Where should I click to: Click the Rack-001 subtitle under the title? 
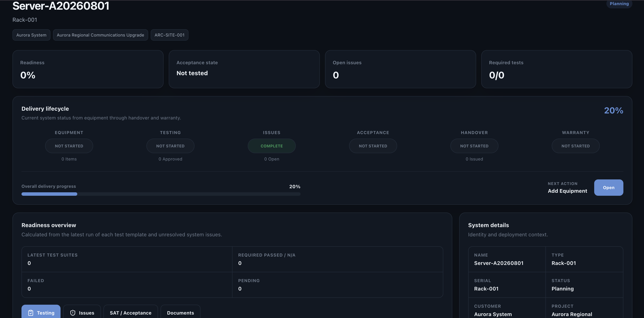point(25,20)
